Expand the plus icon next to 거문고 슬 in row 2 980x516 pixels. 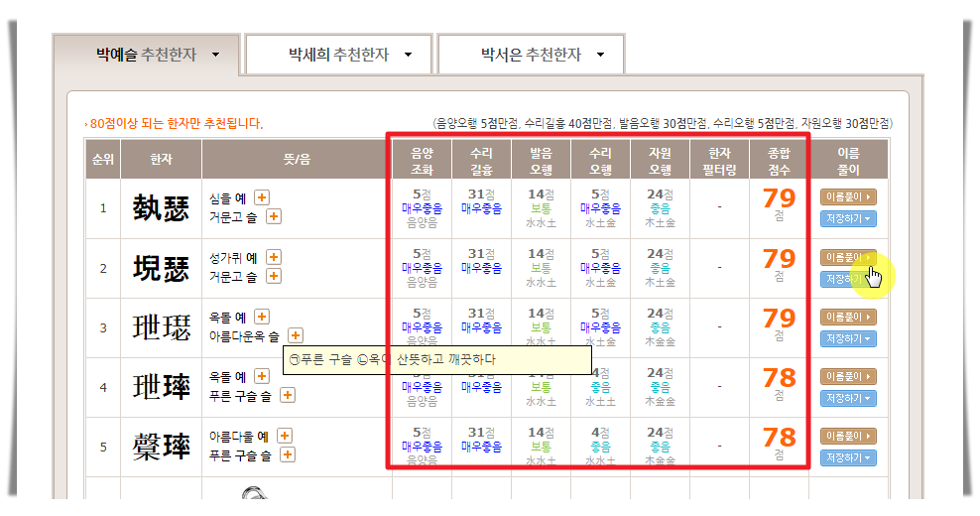273,276
